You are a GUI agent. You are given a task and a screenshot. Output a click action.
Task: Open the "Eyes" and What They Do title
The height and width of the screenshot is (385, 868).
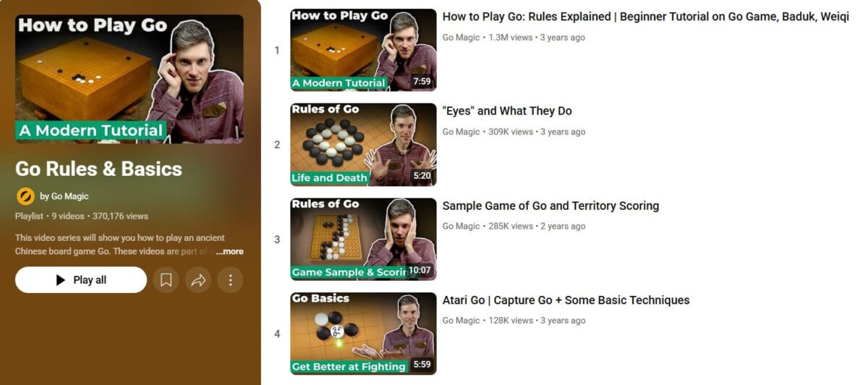coord(507,111)
